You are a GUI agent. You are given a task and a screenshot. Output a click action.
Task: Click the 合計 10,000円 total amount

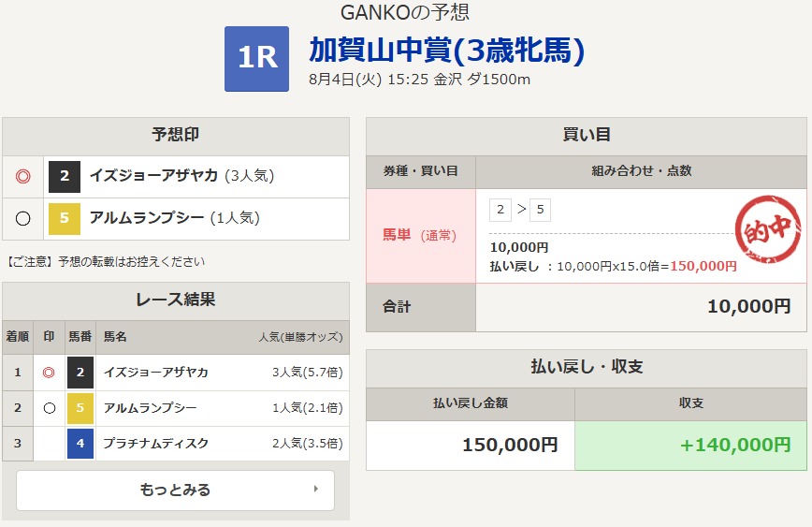[748, 307]
